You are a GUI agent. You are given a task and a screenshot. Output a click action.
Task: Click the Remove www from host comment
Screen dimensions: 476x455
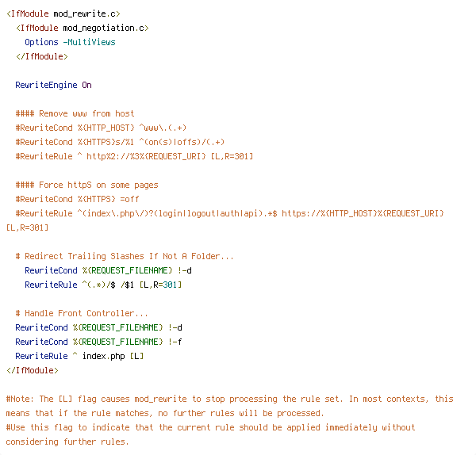75,114
